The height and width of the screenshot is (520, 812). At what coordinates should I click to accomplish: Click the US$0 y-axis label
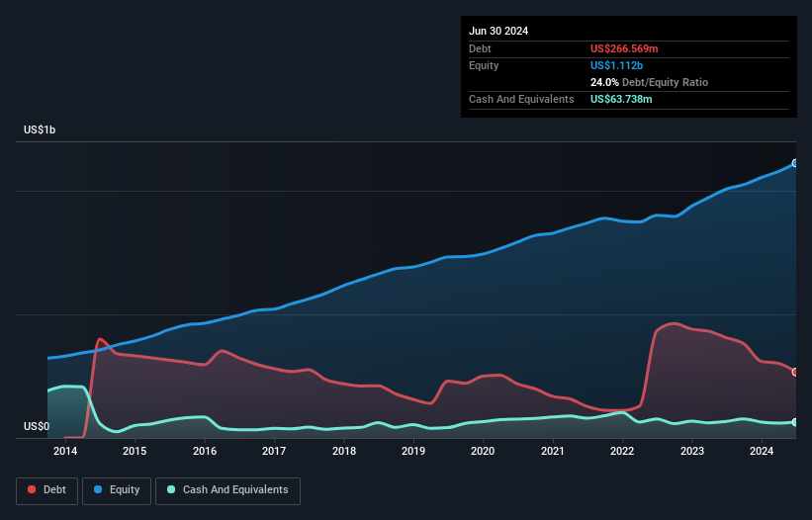[37, 426]
